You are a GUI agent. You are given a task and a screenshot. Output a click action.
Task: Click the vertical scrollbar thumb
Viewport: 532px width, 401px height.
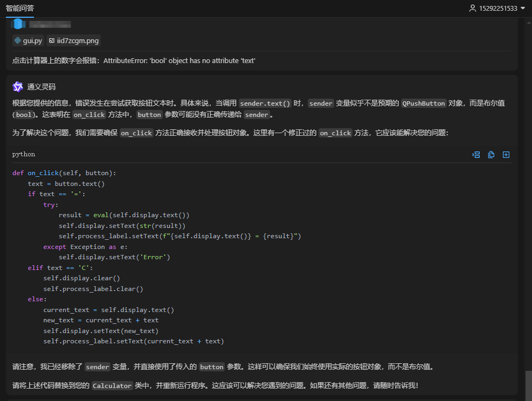tap(529, 385)
